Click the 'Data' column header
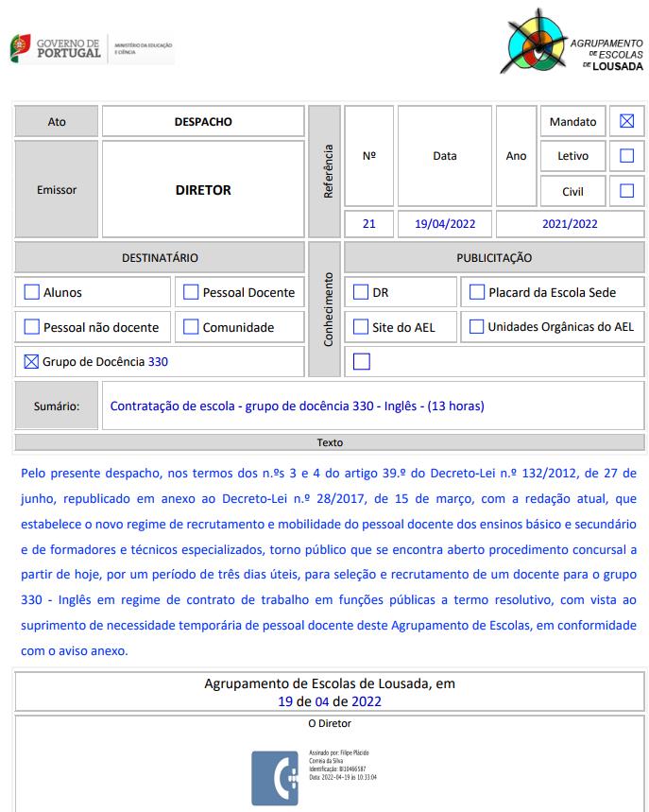The image size is (649, 812). click(445, 156)
